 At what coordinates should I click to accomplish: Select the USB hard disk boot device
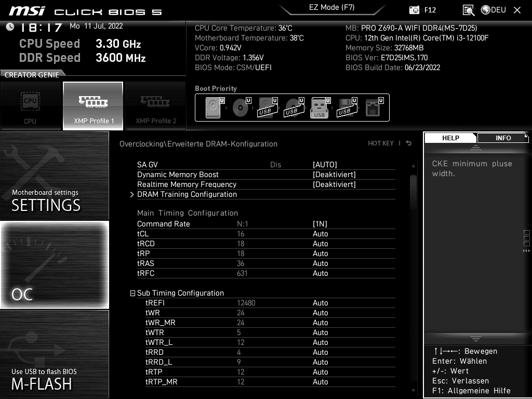[268, 108]
